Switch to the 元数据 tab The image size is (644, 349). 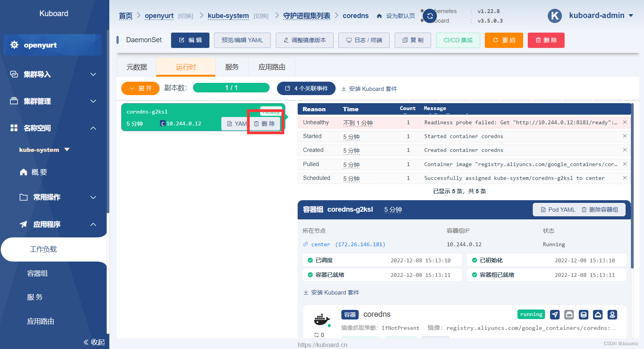137,67
